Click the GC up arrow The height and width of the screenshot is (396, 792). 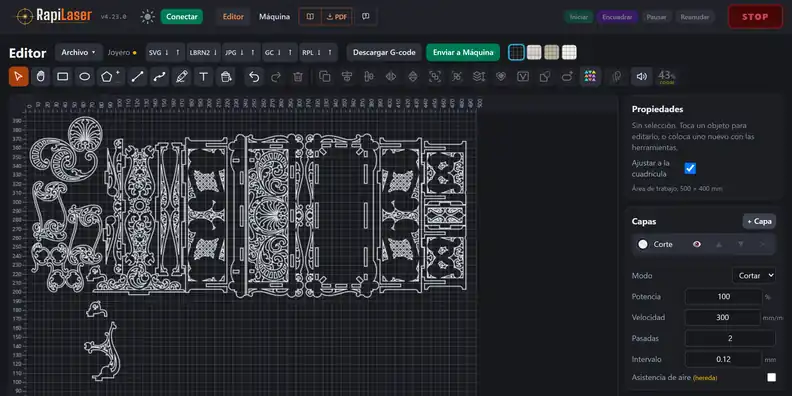coord(290,53)
